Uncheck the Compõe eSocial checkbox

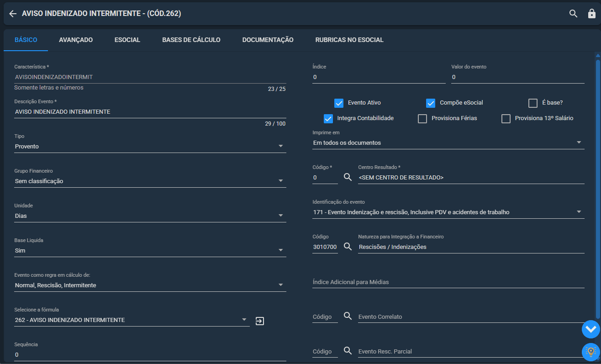click(x=431, y=103)
